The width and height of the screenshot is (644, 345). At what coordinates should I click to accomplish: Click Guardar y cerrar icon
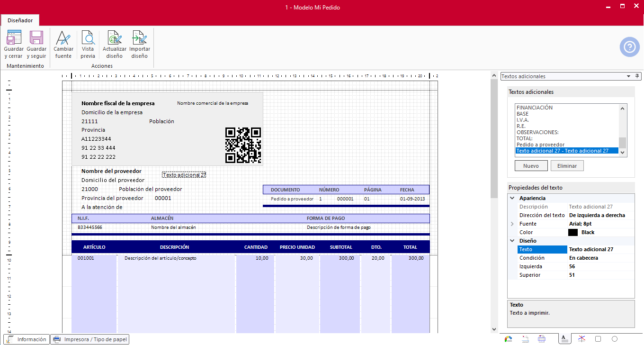[x=14, y=37]
